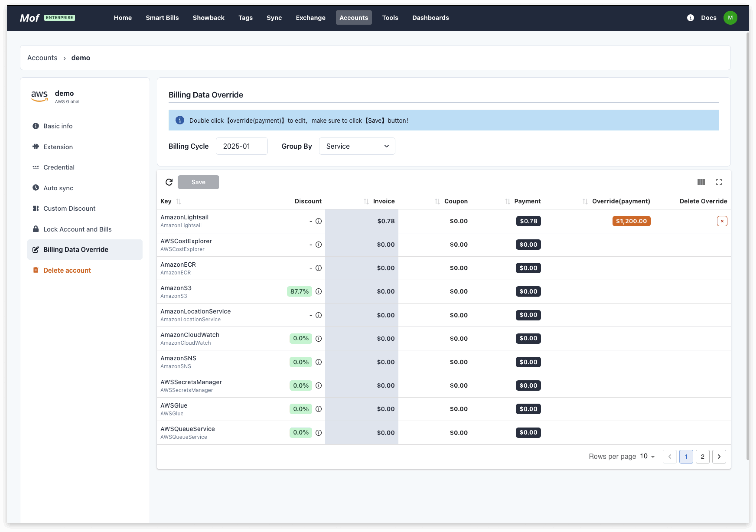Click info icon in AmazonLocationService row

318,315
